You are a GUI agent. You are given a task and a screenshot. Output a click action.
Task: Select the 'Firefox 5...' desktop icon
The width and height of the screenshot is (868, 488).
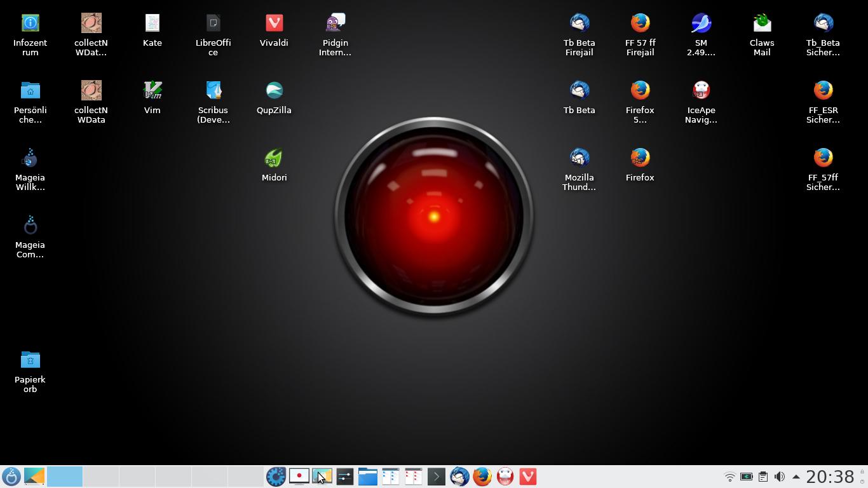point(641,102)
